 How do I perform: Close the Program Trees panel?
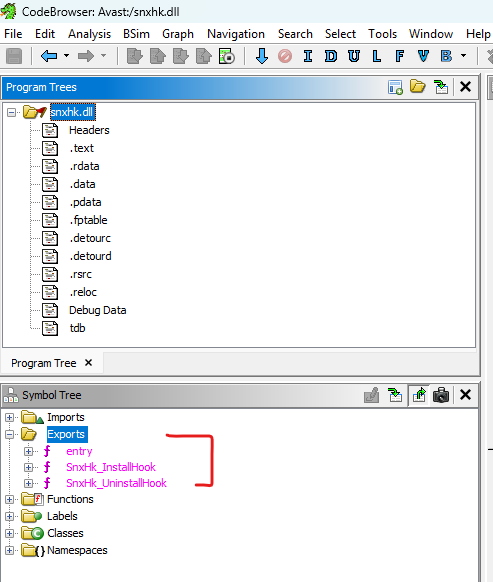[465, 87]
